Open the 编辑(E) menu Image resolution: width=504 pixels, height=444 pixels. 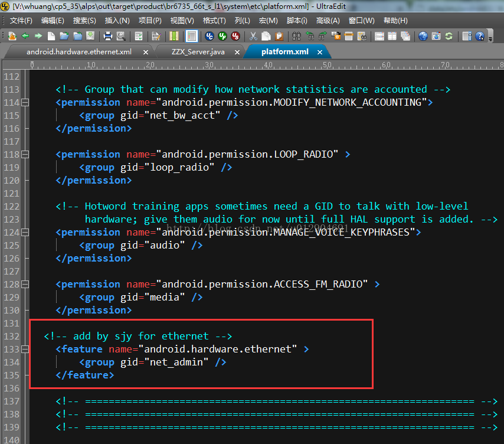[53, 21]
